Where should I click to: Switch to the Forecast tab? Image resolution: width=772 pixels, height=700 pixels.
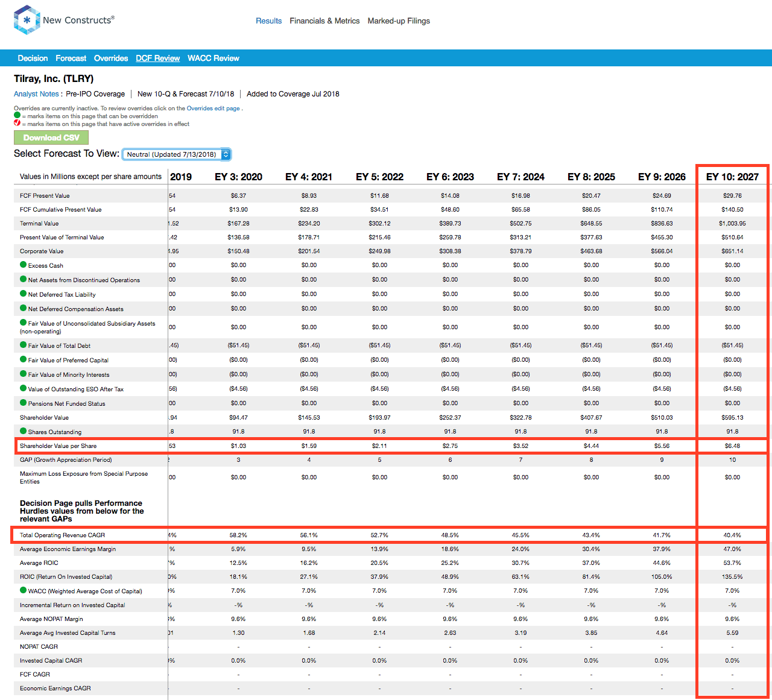coord(71,58)
